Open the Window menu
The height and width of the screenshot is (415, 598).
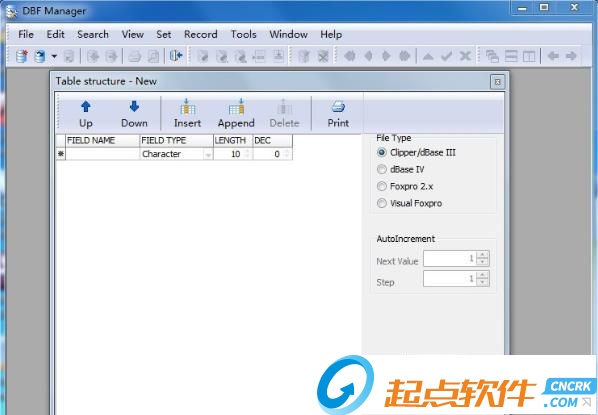288,34
